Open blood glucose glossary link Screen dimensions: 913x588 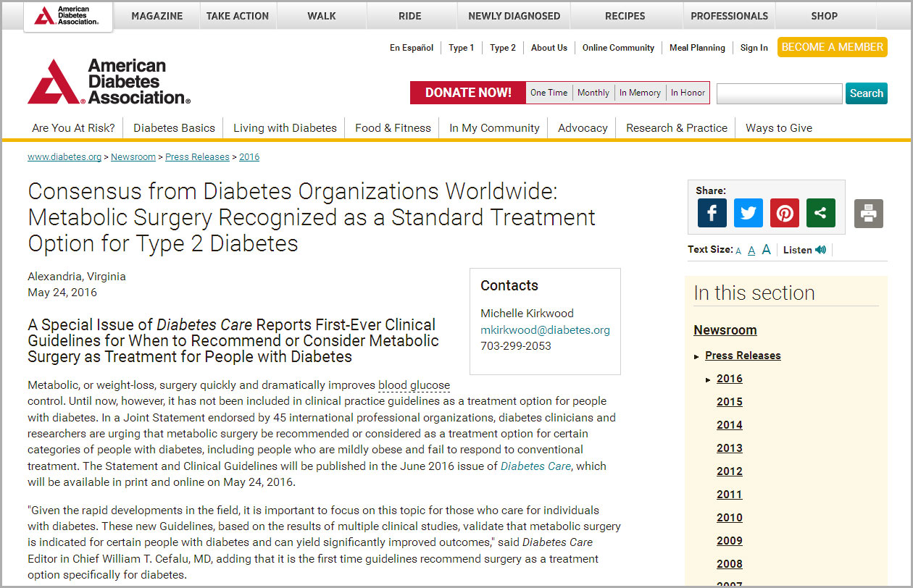click(414, 385)
